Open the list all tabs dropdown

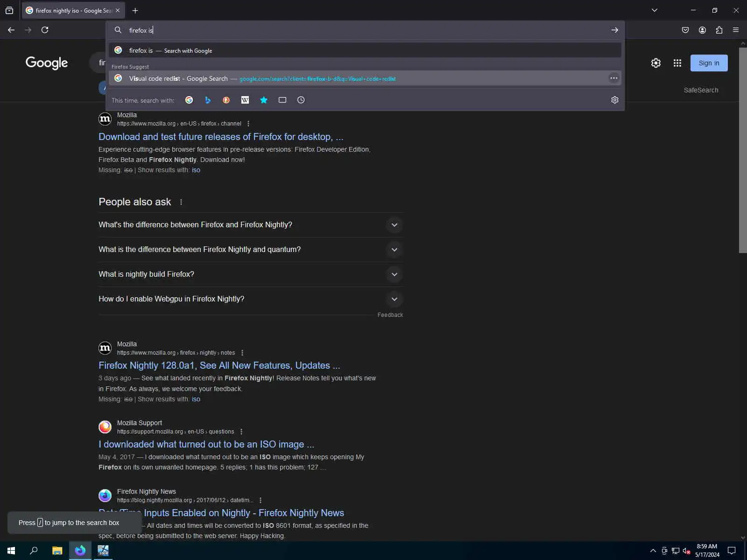655,10
